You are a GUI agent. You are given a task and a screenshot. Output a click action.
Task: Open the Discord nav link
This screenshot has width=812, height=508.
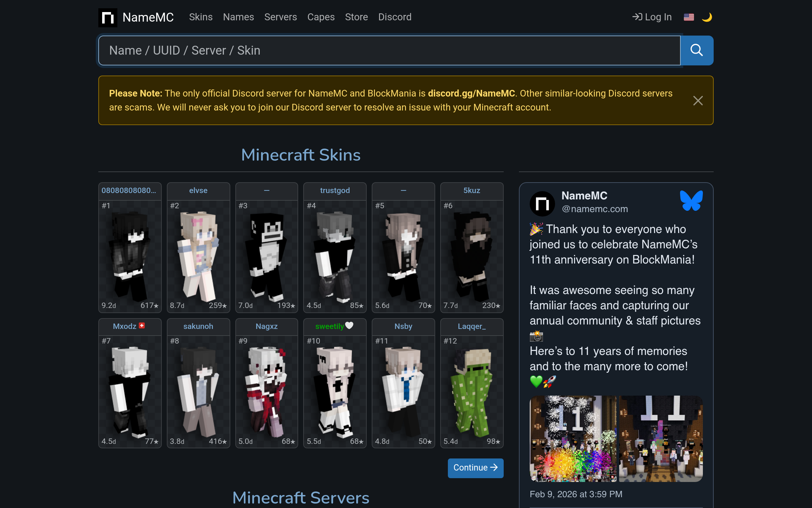(x=395, y=17)
